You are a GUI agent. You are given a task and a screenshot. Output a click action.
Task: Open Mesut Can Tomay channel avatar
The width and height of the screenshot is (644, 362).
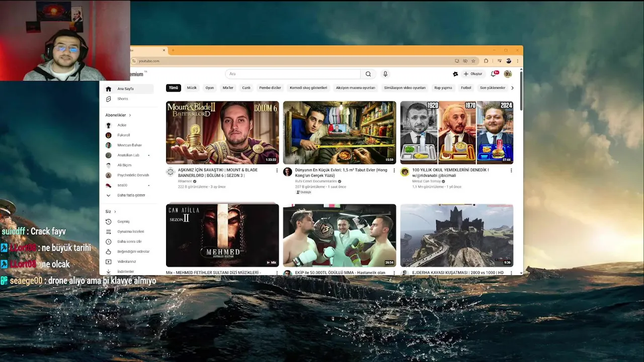click(405, 172)
